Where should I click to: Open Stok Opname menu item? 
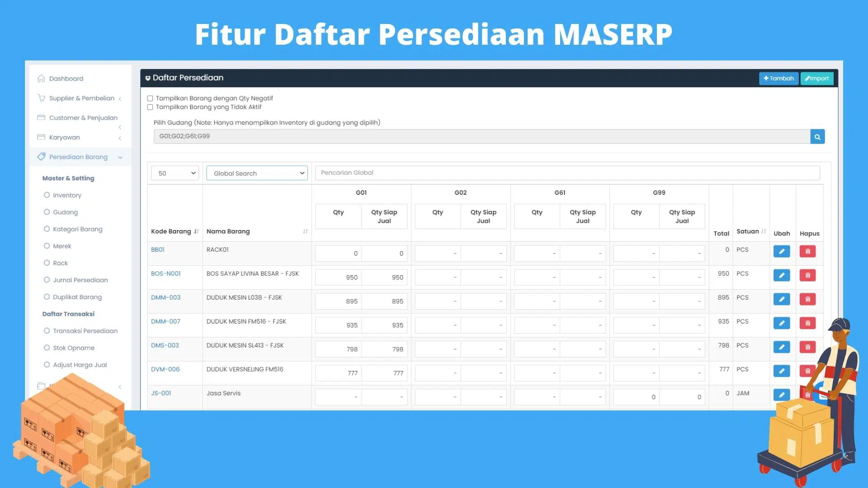click(74, 348)
